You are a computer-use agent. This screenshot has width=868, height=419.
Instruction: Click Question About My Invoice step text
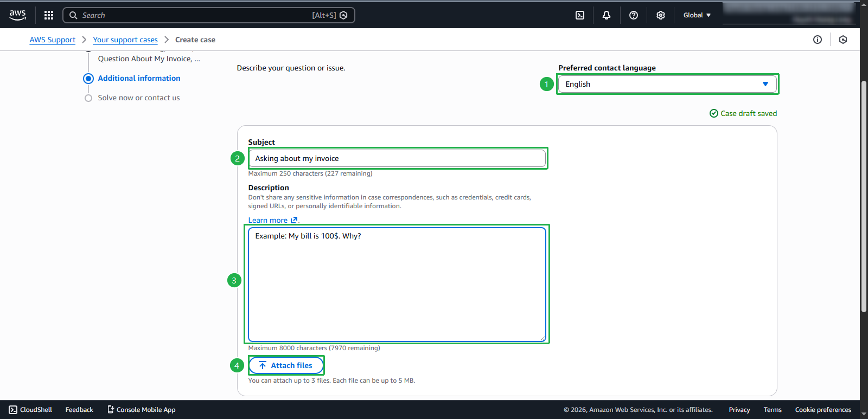click(x=149, y=59)
